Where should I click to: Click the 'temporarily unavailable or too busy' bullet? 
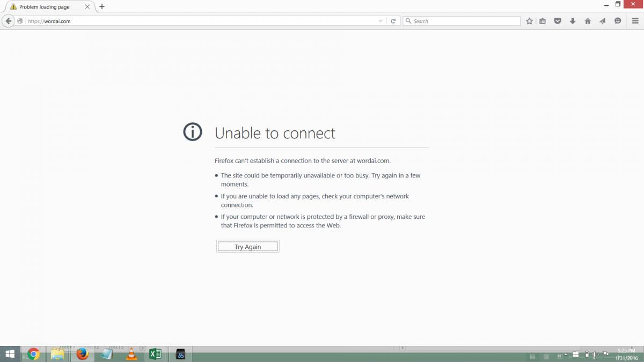tap(320, 180)
